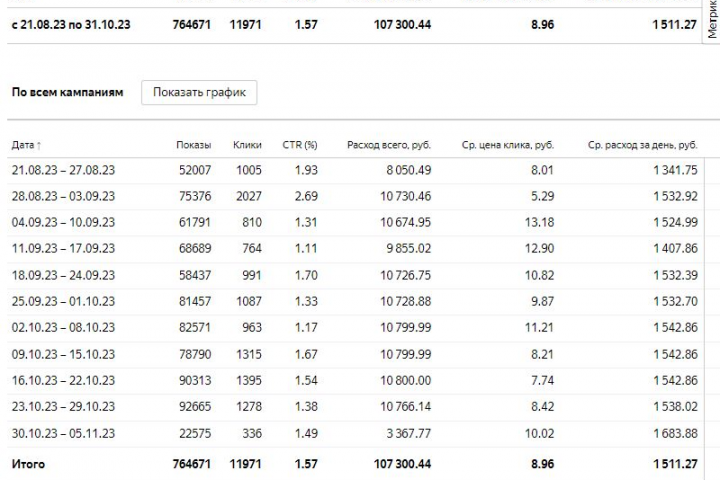
Task: Click the Ср. цена клика header
Action: click(x=508, y=145)
